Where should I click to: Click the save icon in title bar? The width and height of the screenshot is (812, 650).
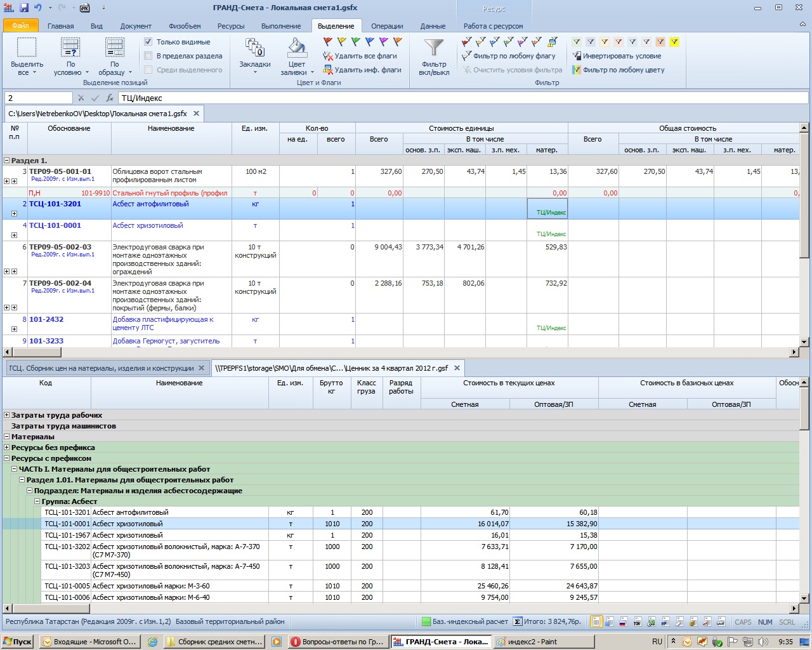click(x=24, y=8)
